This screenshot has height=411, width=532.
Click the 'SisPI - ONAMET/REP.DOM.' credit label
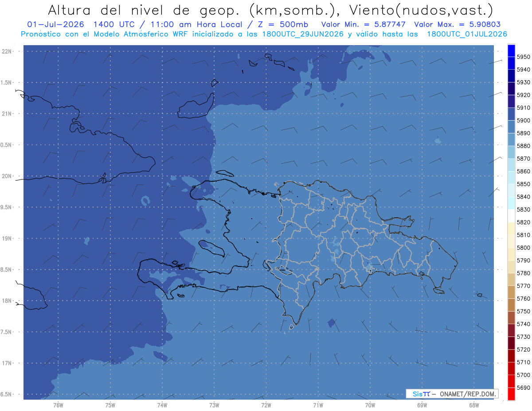[452, 394]
